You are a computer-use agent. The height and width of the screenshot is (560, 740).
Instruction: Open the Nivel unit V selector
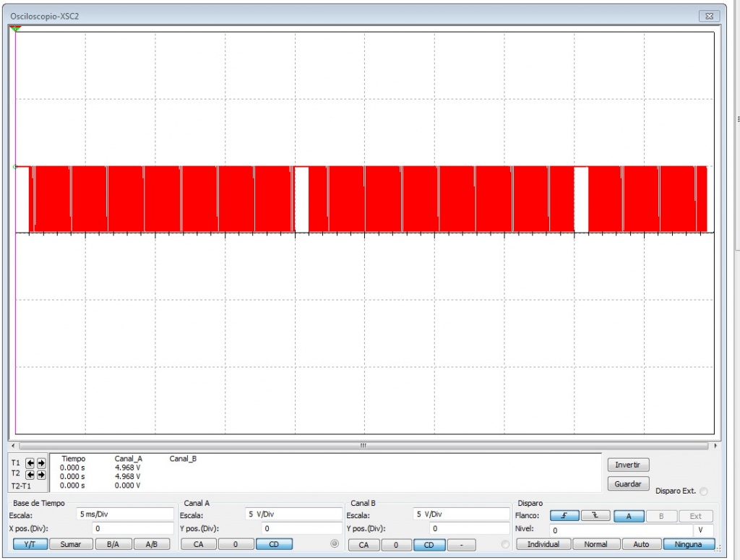(701, 530)
